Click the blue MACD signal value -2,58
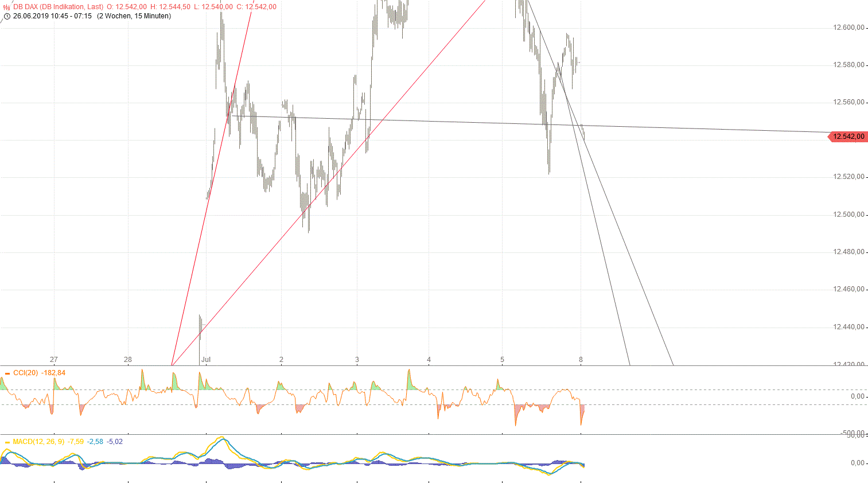Viewport: 868px width, 483px height. [95, 442]
